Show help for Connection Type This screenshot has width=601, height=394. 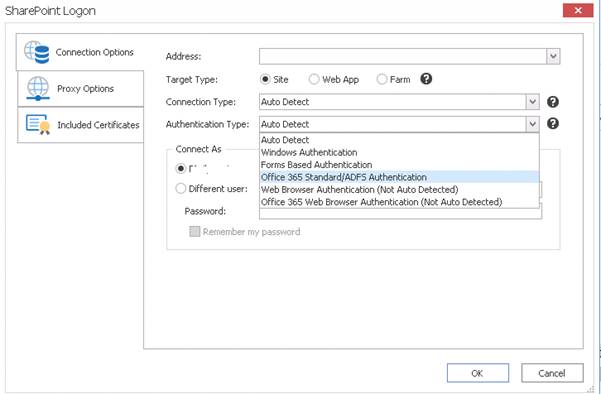[553, 102]
